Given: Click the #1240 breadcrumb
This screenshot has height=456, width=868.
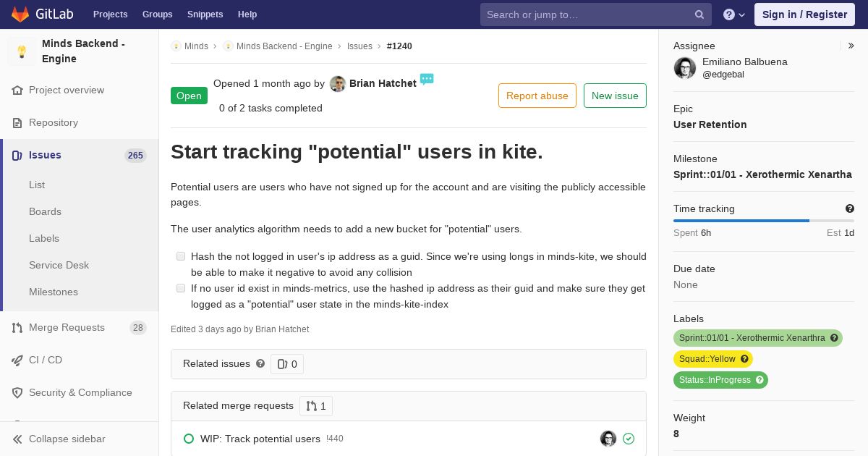Looking at the screenshot, I should point(399,46).
